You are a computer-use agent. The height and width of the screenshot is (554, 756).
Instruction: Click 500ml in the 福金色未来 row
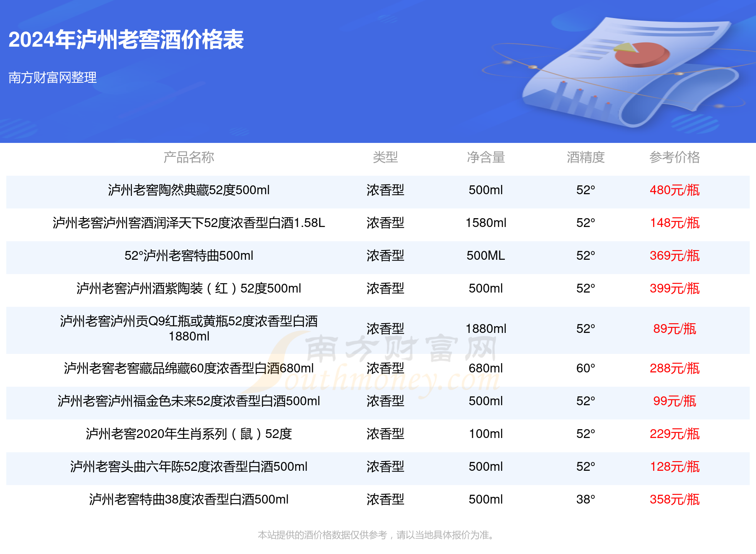(x=486, y=401)
